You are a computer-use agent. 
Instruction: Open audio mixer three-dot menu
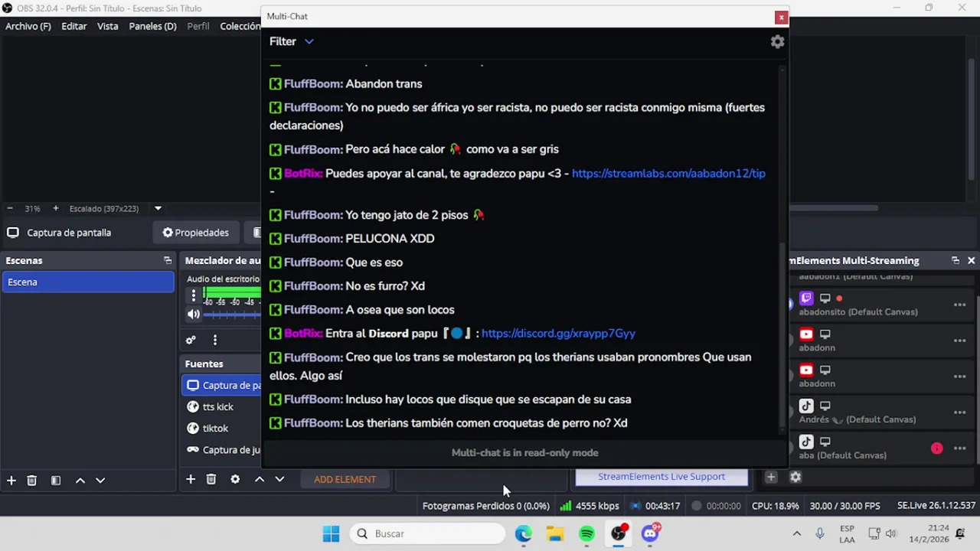pos(215,340)
